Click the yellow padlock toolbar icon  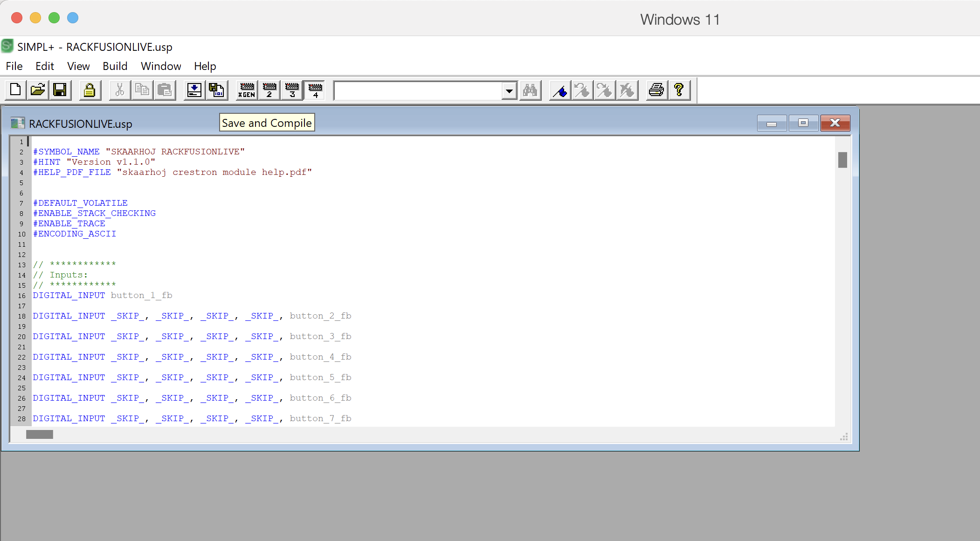click(x=90, y=90)
